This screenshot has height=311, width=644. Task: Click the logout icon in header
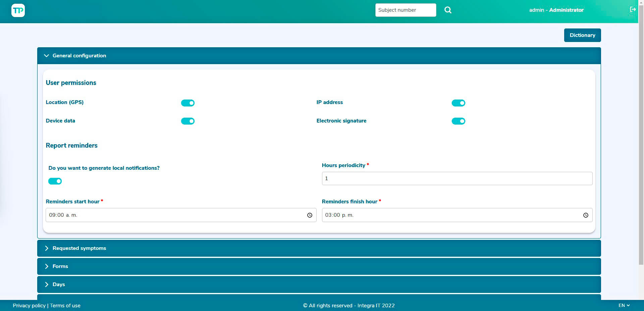633,9
